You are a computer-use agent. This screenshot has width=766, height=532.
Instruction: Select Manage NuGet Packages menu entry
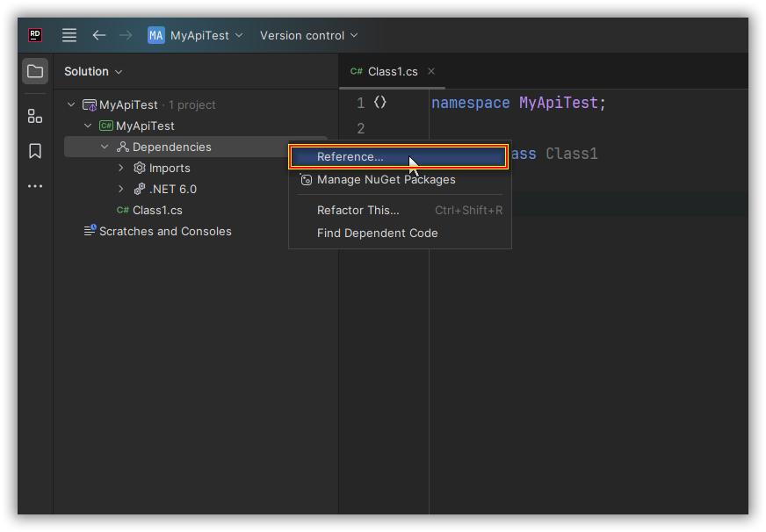point(386,179)
